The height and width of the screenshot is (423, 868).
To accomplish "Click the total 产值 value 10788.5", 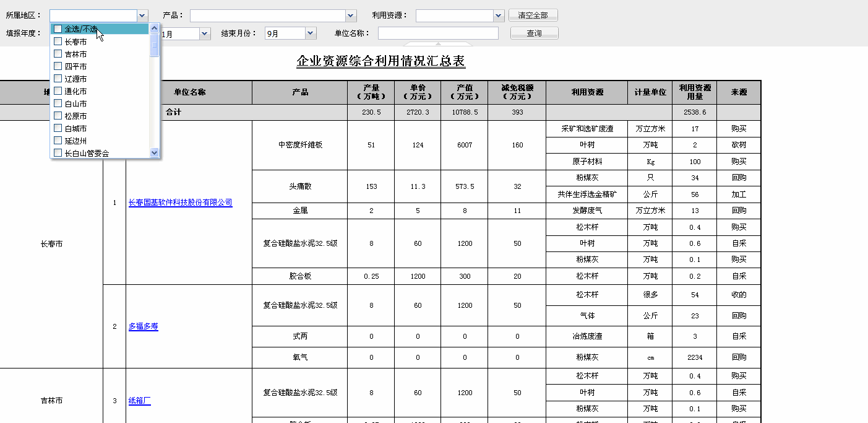I will point(465,112).
